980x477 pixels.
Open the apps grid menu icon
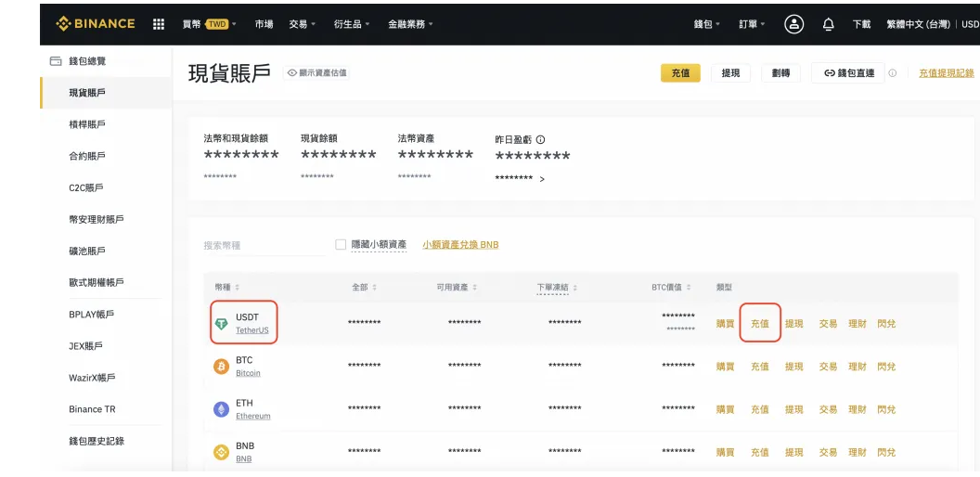tap(159, 24)
